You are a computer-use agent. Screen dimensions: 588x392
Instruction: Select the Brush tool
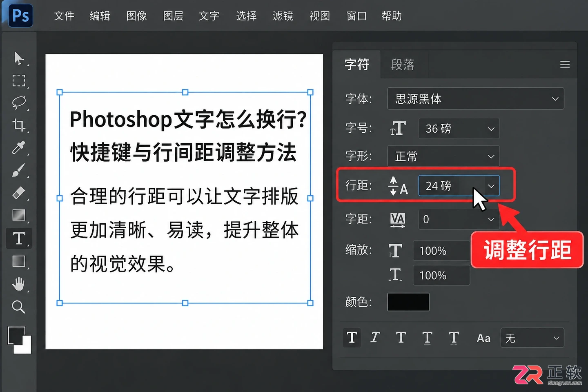[x=18, y=170]
